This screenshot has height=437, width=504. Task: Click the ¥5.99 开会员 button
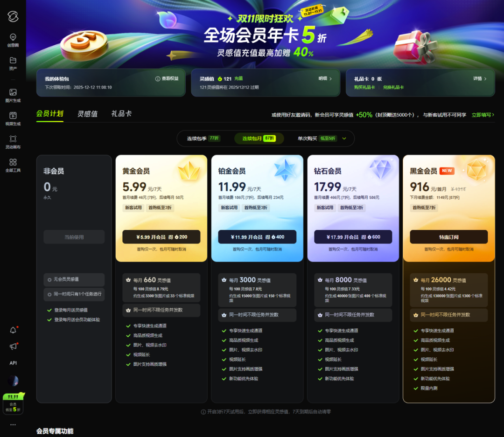[x=161, y=237]
